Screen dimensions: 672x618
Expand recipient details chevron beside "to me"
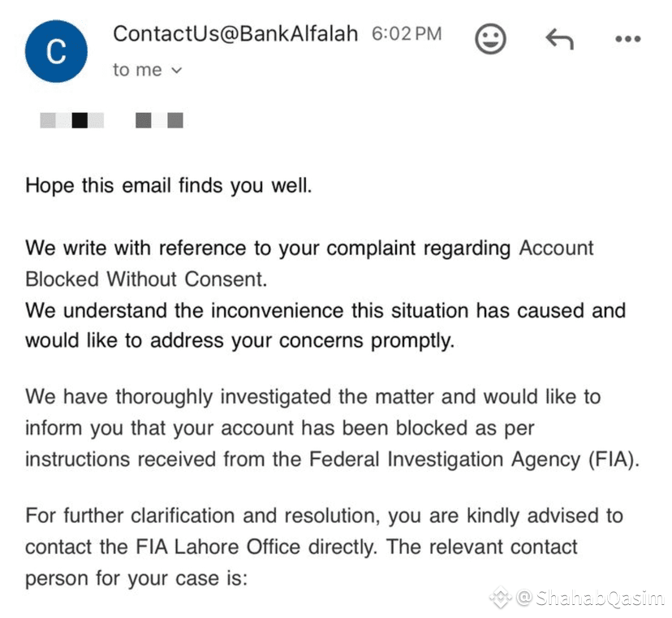pos(177,71)
